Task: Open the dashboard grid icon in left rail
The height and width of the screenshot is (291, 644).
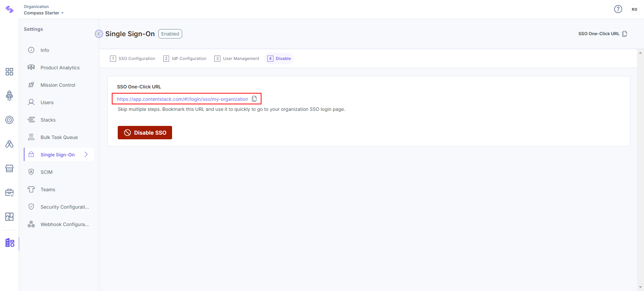Action: [9, 72]
